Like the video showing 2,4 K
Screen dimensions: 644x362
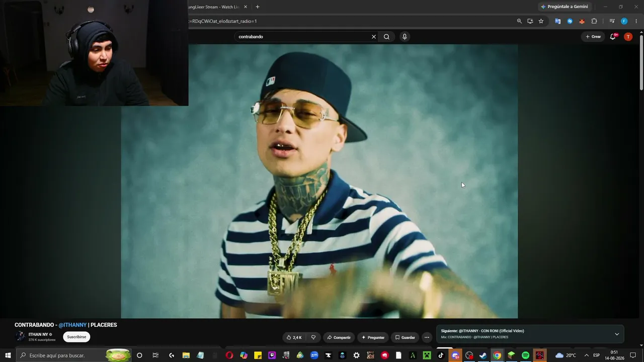point(294,337)
